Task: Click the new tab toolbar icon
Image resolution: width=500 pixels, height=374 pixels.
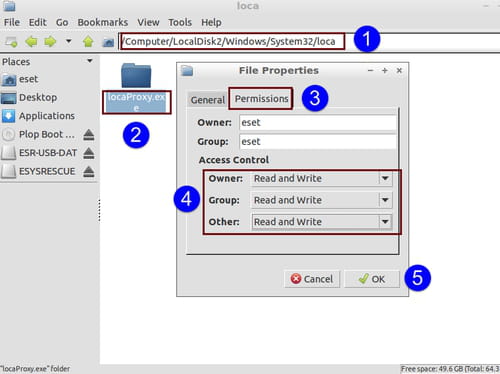Action: 11,42
